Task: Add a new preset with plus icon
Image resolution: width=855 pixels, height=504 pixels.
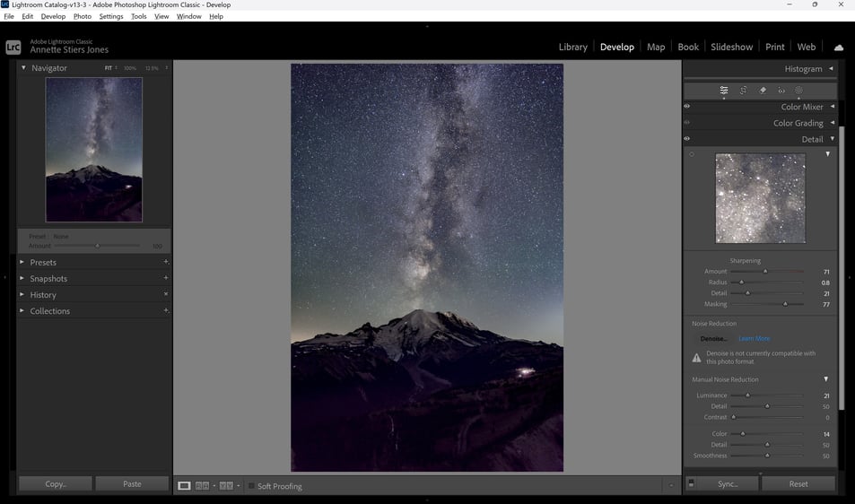Action: [166, 262]
